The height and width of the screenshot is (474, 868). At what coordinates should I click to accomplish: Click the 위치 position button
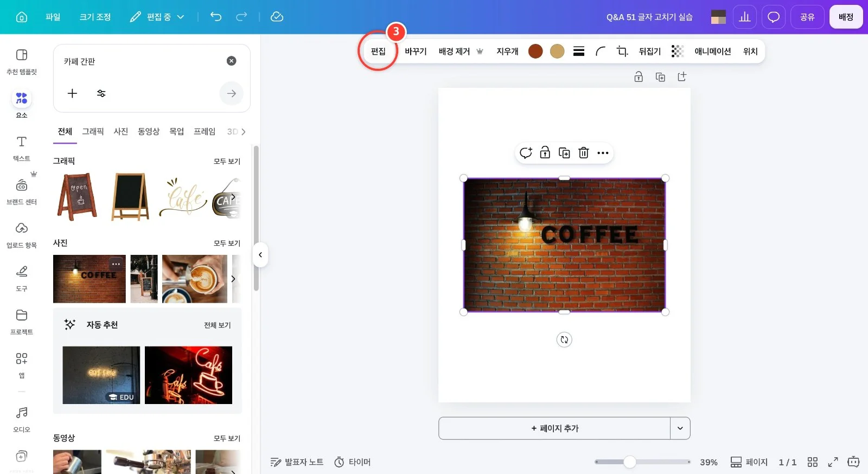[750, 51]
